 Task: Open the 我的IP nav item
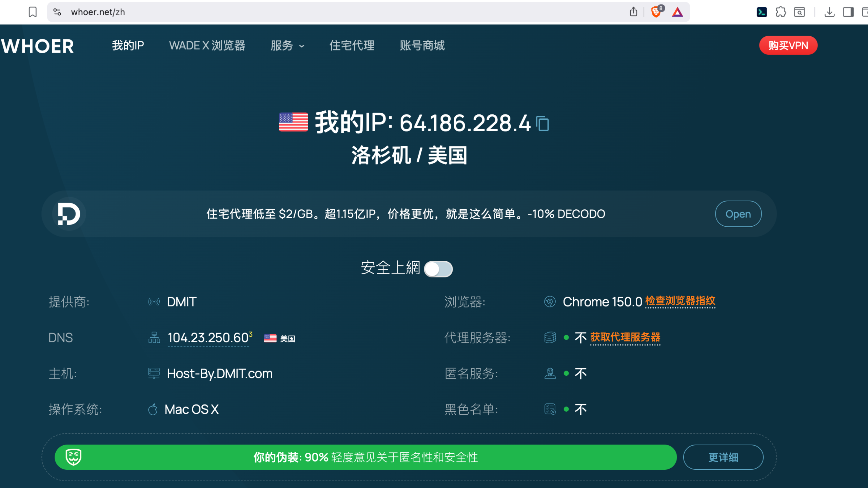pyautogui.click(x=128, y=45)
